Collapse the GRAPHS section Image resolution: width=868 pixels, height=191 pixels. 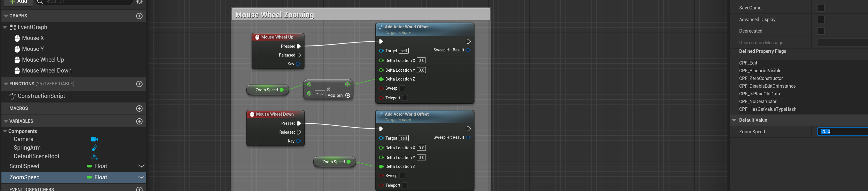point(6,16)
